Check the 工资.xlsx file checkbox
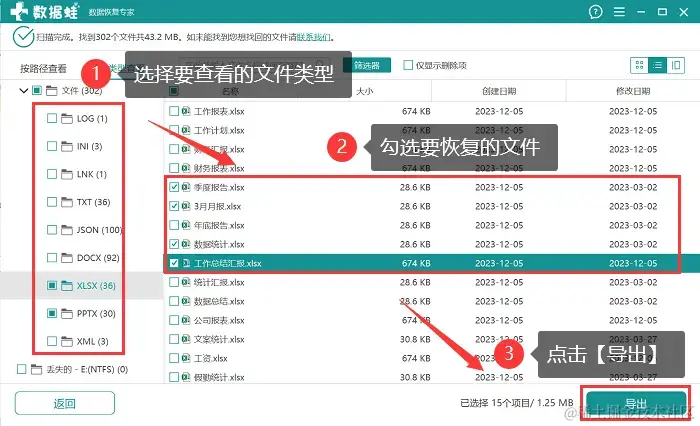The width and height of the screenshot is (700, 426). [x=174, y=358]
